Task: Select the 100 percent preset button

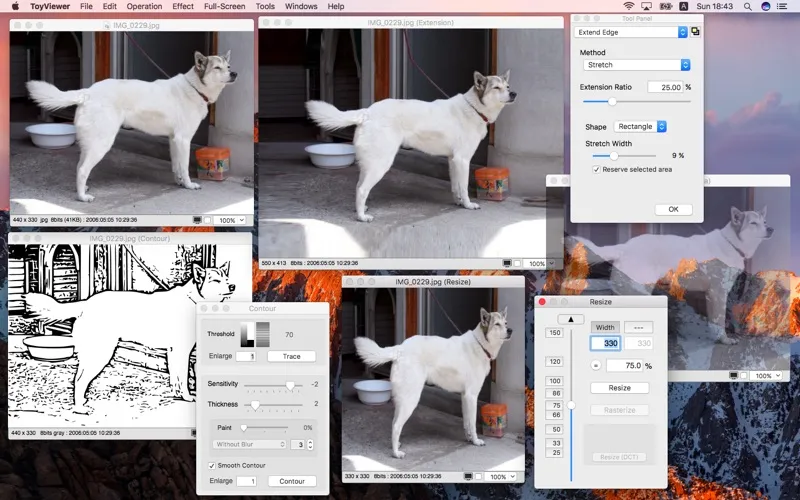Action: [554, 381]
